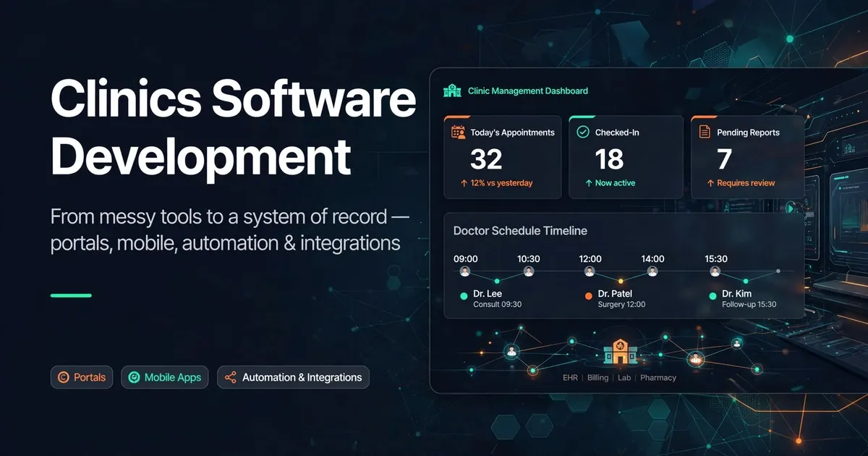Click the "Follow-up 15:30" entry
This screenshot has height=456, width=868.
click(749, 305)
